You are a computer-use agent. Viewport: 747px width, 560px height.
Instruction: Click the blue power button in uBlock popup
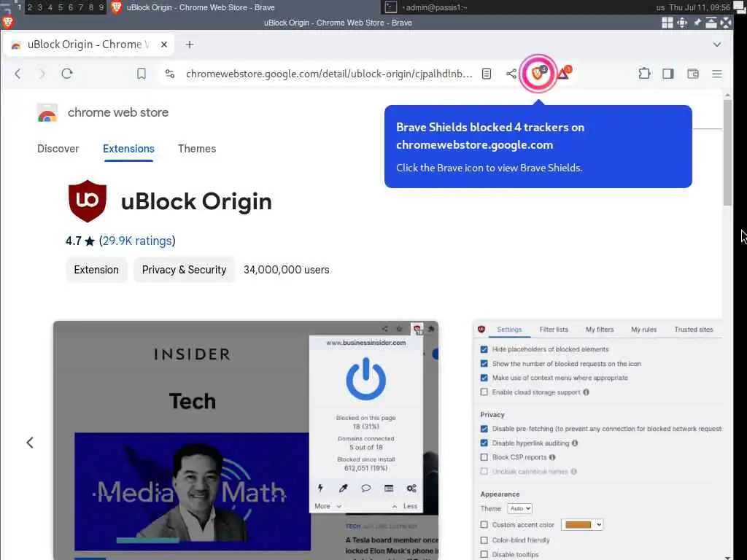tap(366, 379)
